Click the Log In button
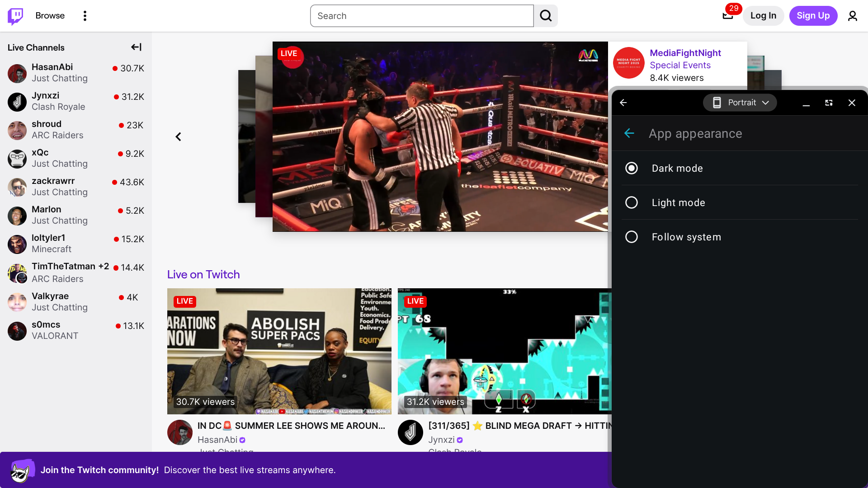This screenshot has width=868, height=488. pos(763,16)
